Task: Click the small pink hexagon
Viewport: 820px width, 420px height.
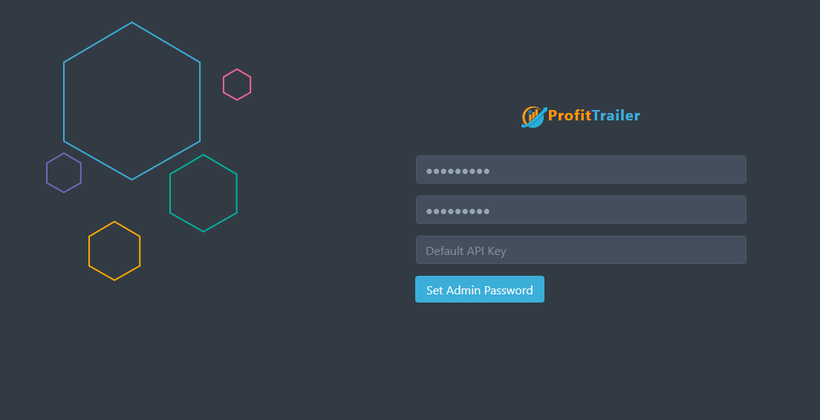Action: [237, 84]
